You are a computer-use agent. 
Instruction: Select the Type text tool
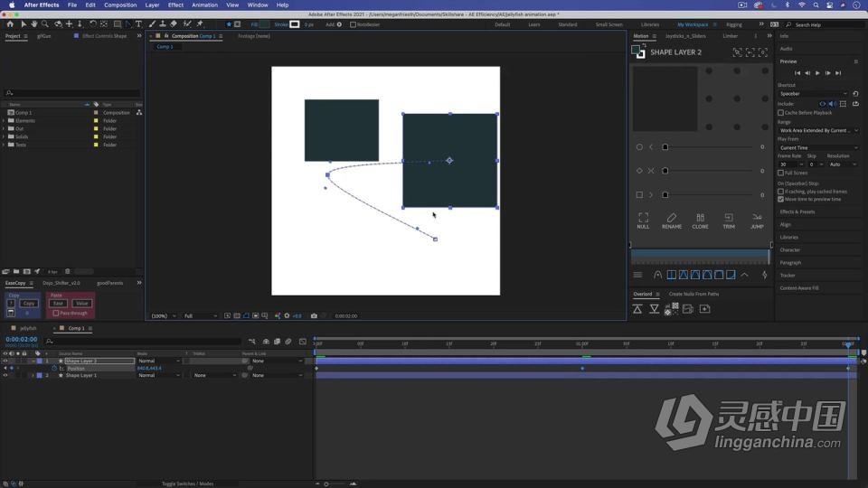[x=138, y=24]
